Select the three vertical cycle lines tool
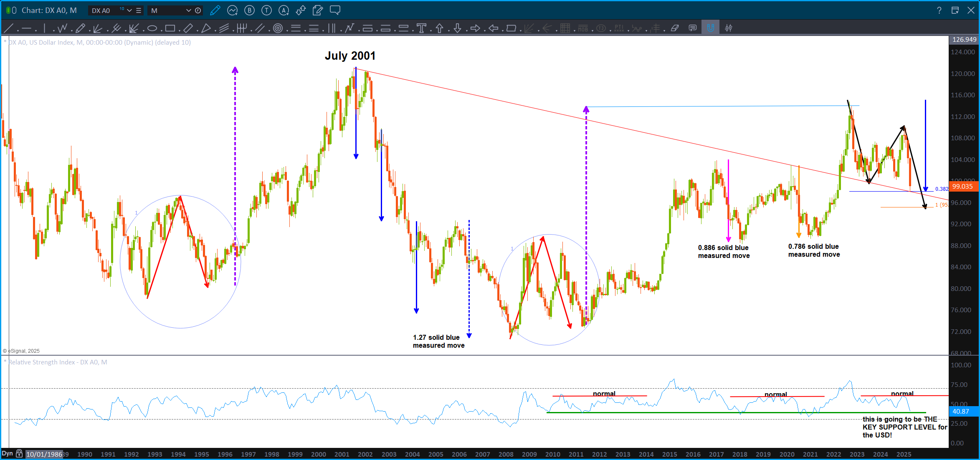 tap(332, 28)
